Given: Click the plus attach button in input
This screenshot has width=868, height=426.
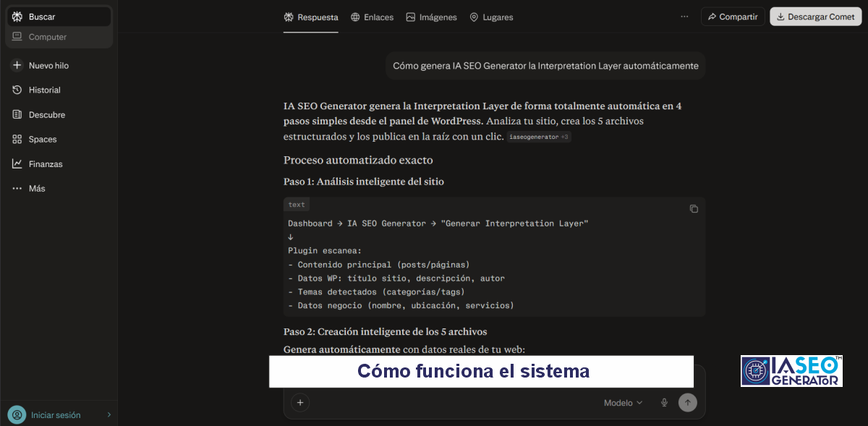Looking at the screenshot, I should [x=300, y=403].
